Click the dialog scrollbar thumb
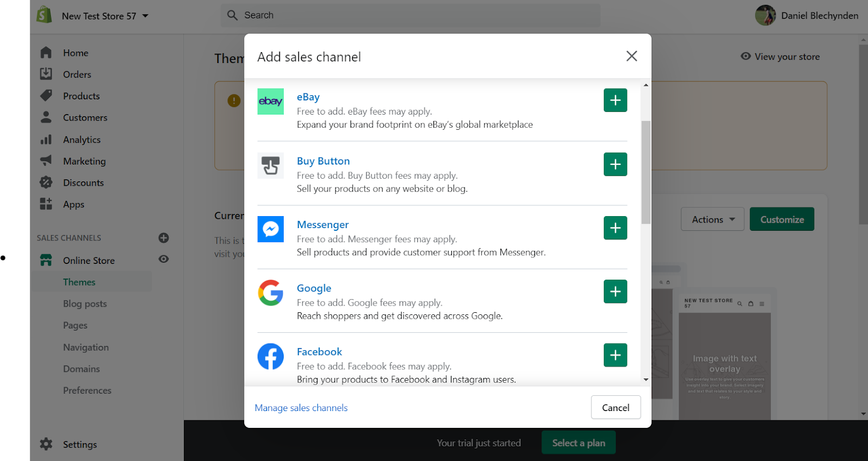The height and width of the screenshot is (461, 868). point(646,172)
